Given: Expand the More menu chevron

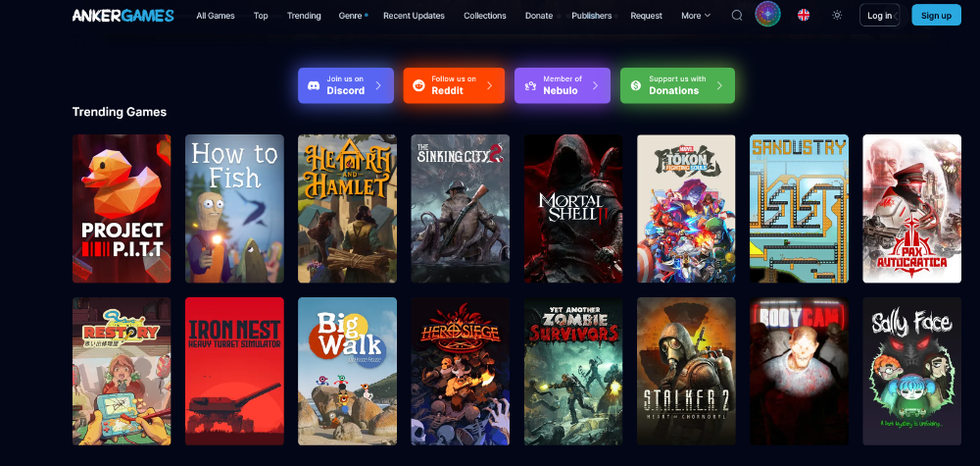Looking at the screenshot, I should (x=708, y=16).
